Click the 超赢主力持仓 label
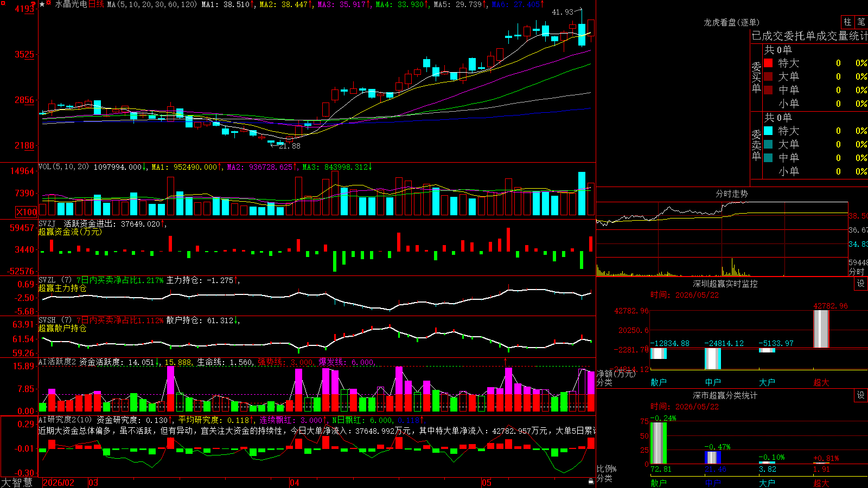Screen dimensions: 868x488 [x=62, y=288]
